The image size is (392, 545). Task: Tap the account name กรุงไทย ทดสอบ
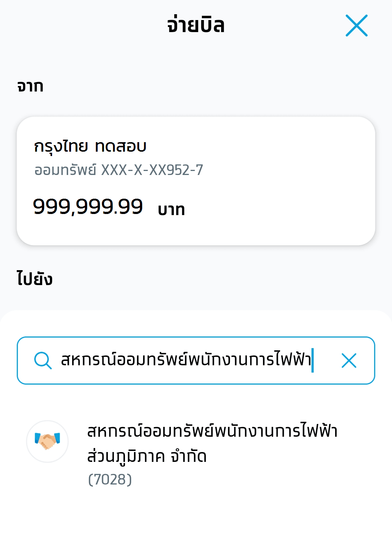pos(90,147)
